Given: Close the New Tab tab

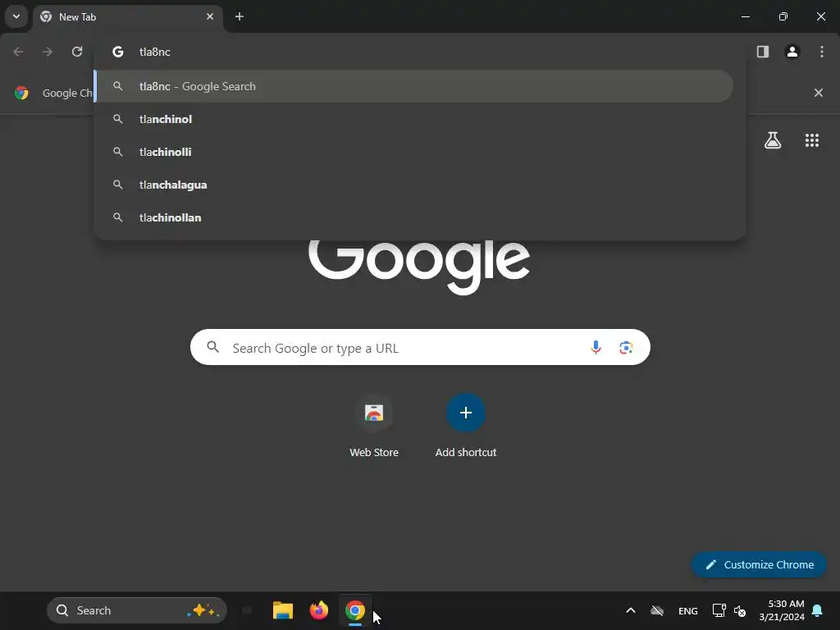Looking at the screenshot, I should click(210, 16).
